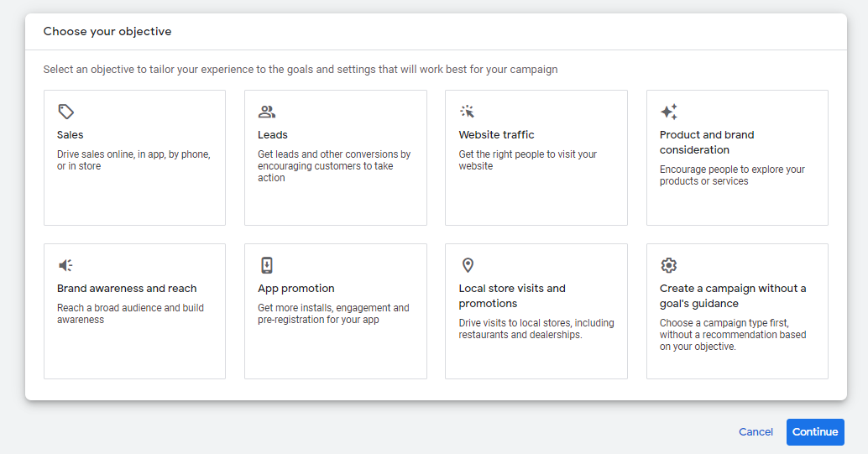The height and width of the screenshot is (454, 868).
Task: Select Product and brand consideration heading
Action: pyautogui.click(x=707, y=142)
